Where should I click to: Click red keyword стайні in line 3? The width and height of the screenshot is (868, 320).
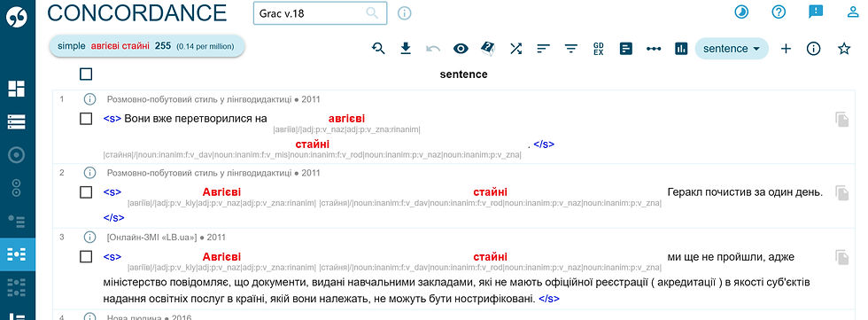click(x=490, y=257)
